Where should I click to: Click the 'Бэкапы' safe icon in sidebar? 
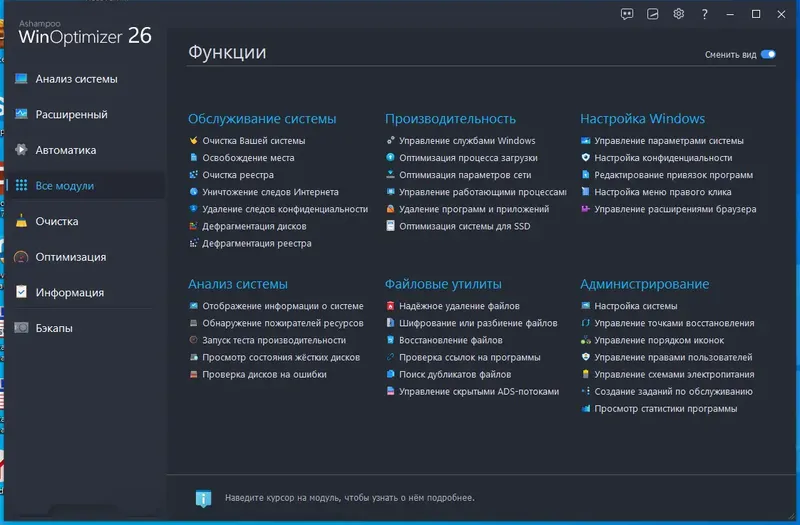[x=21, y=328]
